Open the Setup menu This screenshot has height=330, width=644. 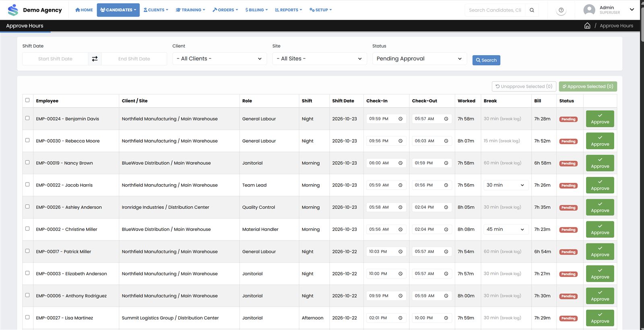point(321,10)
